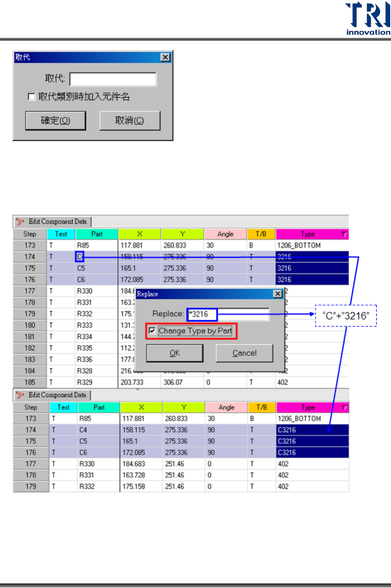391x588 pixels.
Task: Click the 取消(C) button
Action: click(x=130, y=121)
